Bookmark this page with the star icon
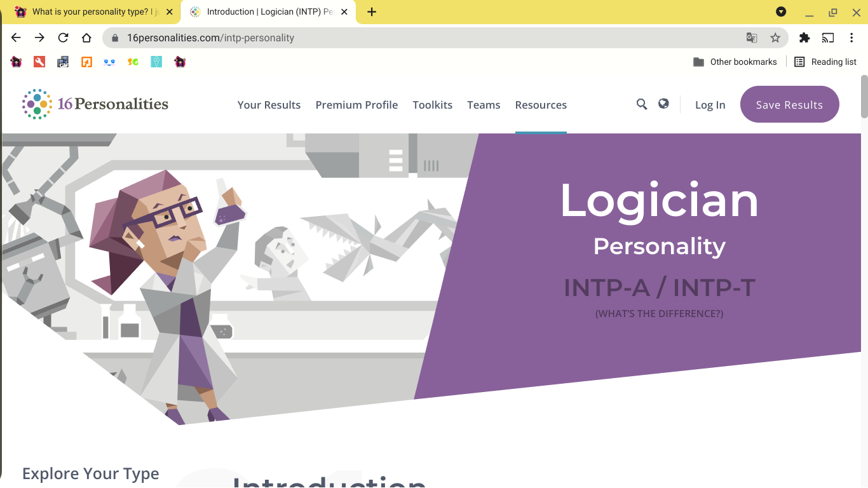The height and width of the screenshot is (488, 868). pos(775,37)
